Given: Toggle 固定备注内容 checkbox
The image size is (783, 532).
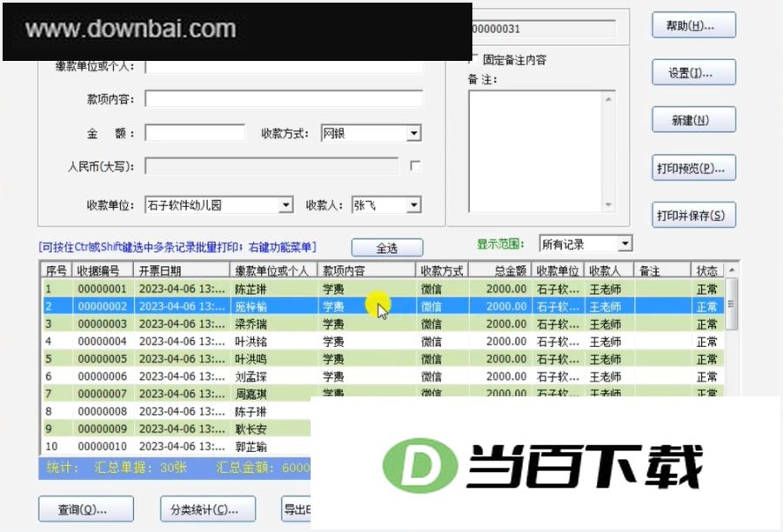Looking at the screenshot, I should point(473,59).
